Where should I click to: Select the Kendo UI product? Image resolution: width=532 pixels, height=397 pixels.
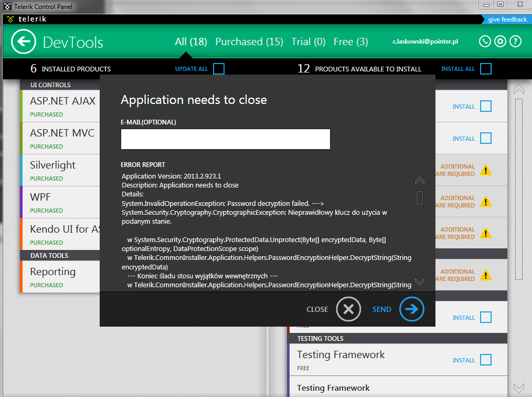coord(60,234)
